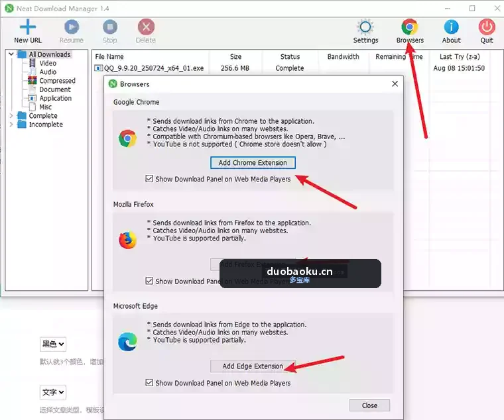Select the Audio category
Image resolution: width=504 pixels, height=420 pixels.
pyautogui.click(x=48, y=72)
